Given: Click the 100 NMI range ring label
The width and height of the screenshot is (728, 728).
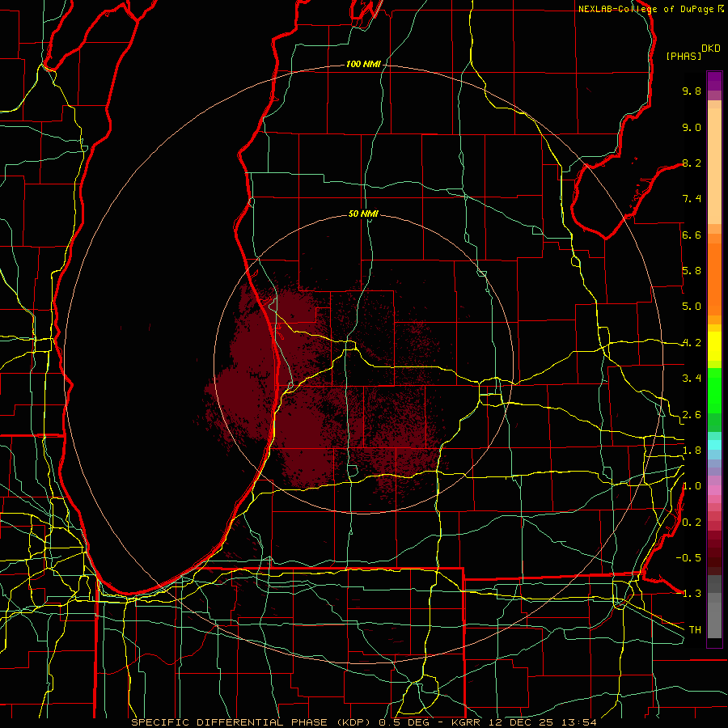Looking at the screenshot, I should [363, 64].
